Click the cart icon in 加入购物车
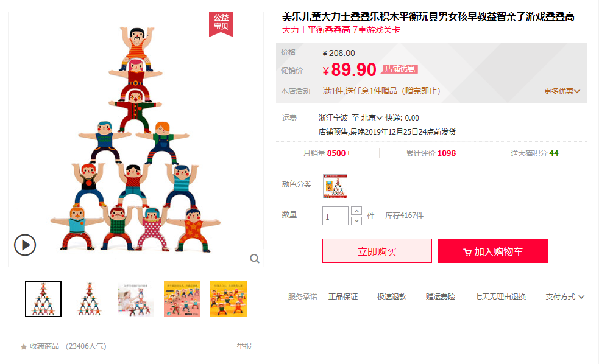Screen dimensions: 599x364 click(467, 252)
